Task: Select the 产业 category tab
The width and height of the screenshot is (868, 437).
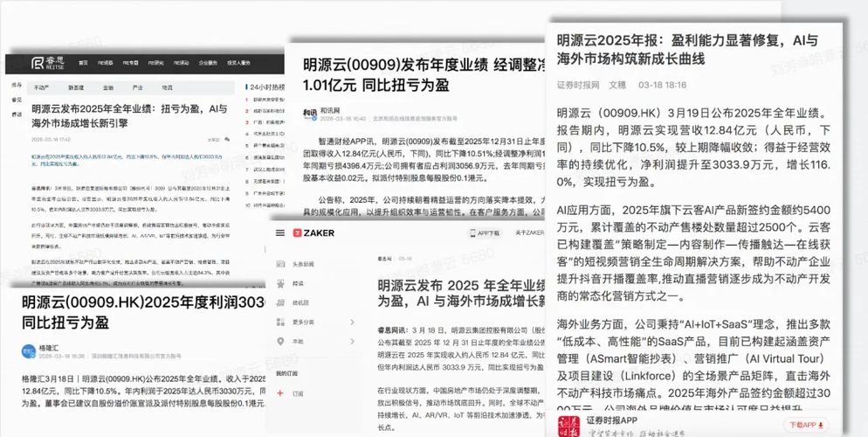Action: click(137, 87)
